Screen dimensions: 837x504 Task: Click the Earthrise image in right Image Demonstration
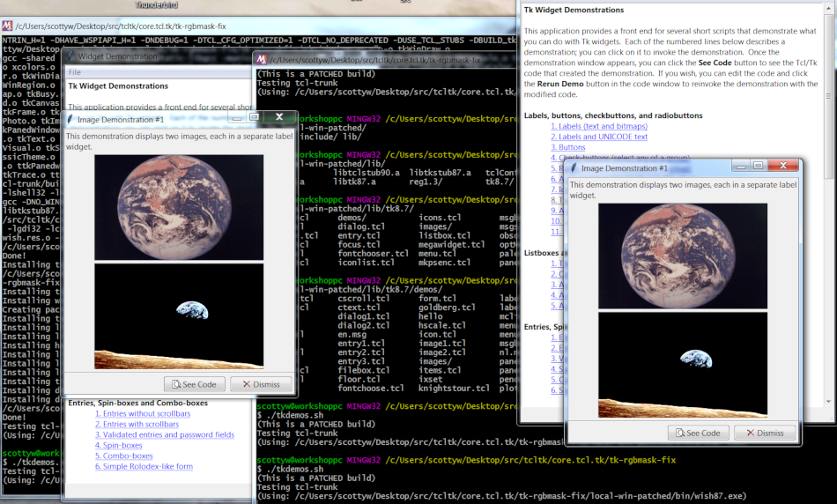coord(683,365)
